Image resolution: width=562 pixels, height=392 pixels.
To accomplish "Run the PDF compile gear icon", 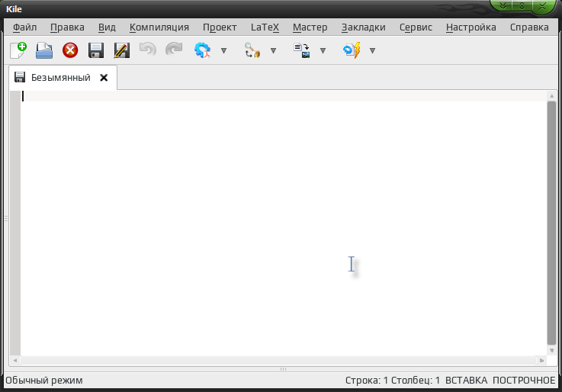I will 203,50.
